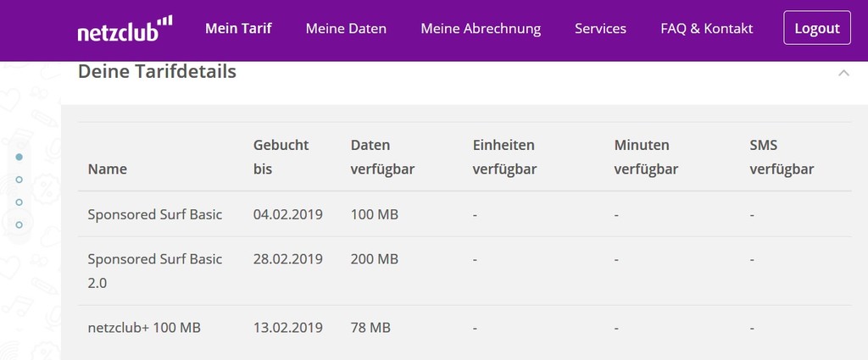Screen dimensions: 868x360
Task: Click the netzclub+ 100 MB row
Action: pos(465,328)
